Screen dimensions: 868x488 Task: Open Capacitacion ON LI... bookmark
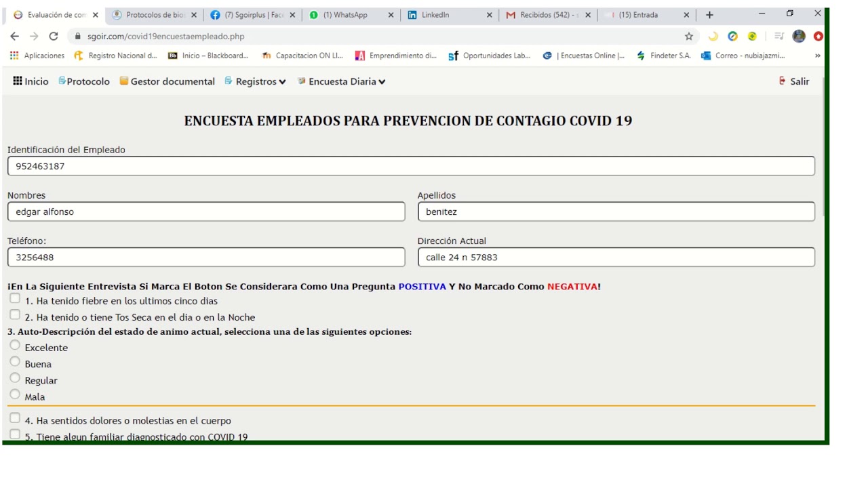302,56
